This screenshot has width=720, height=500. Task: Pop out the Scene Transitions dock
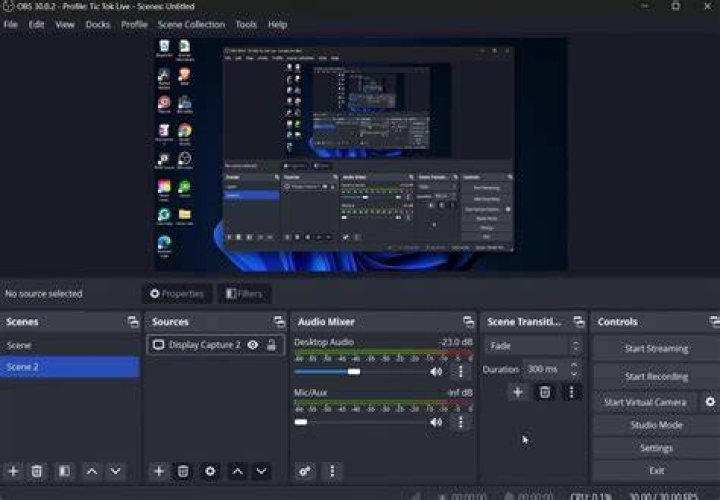click(579, 322)
